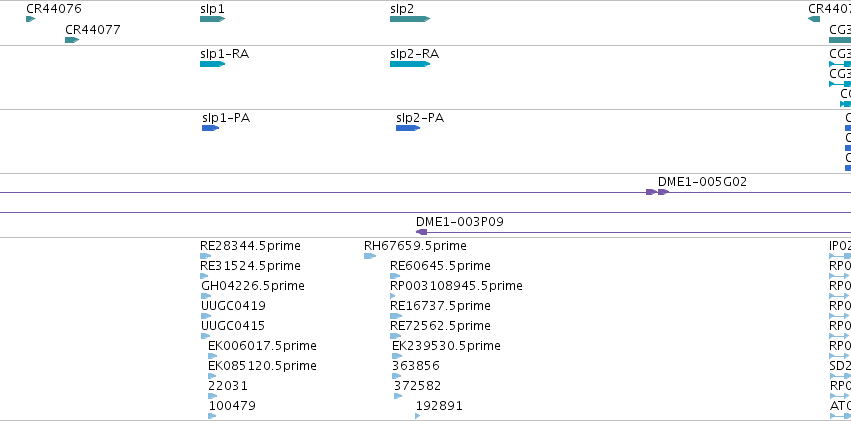The image size is (851, 421).
Task: Click the slp1-PA label text
Action: pyautogui.click(x=226, y=118)
